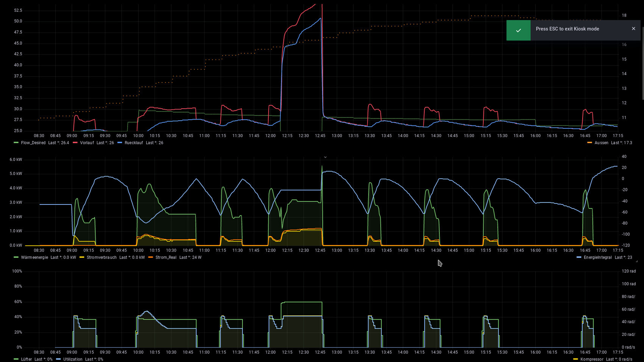Select the Flow_Desired legend label
The image size is (644, 362).
pyautogui.click(x=33, y=143)
